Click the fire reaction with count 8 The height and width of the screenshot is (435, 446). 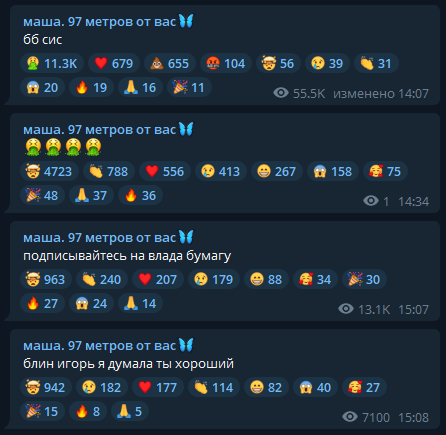tap(88, 411)
